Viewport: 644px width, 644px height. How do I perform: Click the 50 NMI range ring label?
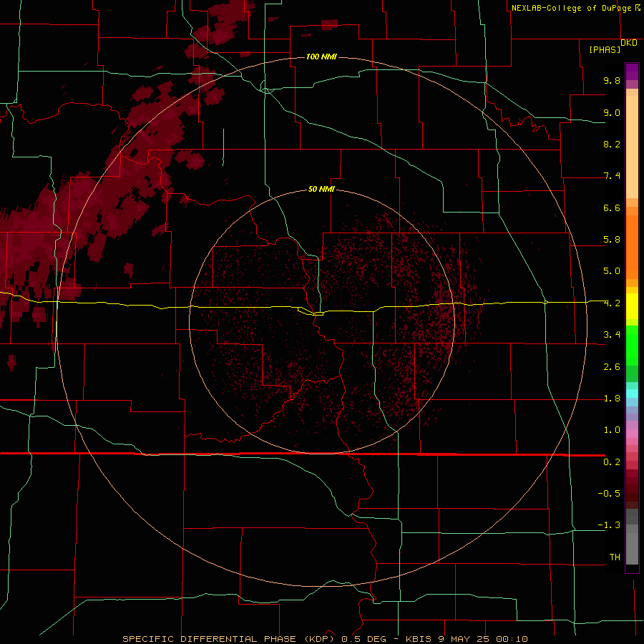321,189
